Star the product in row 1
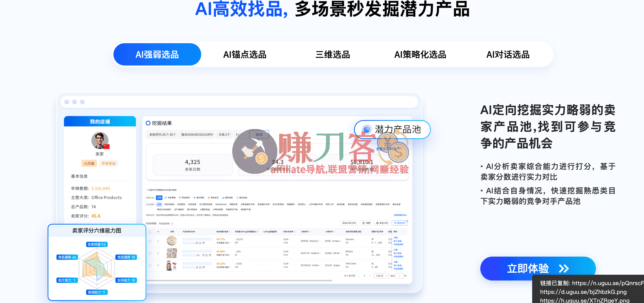This screenshot has height=303, width=644. (200, 243)
